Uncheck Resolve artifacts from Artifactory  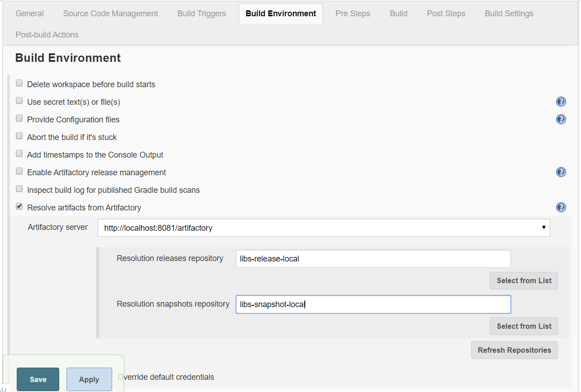tap(19, 206)
